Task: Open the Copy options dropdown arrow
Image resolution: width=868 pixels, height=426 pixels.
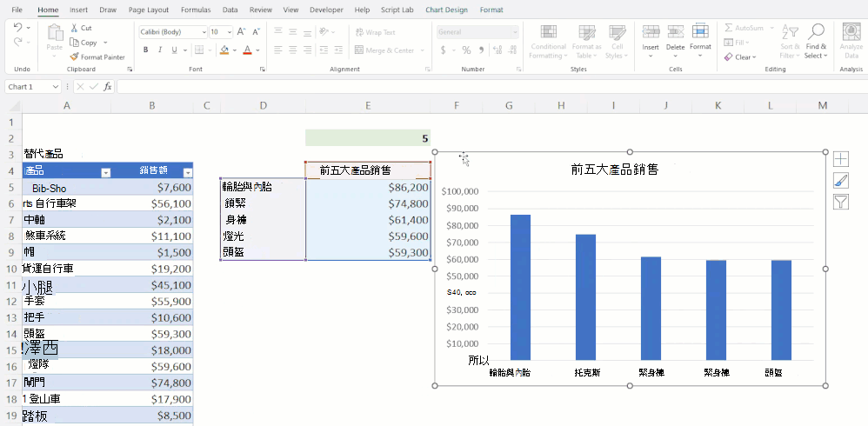Action: [x=105, y=43]
